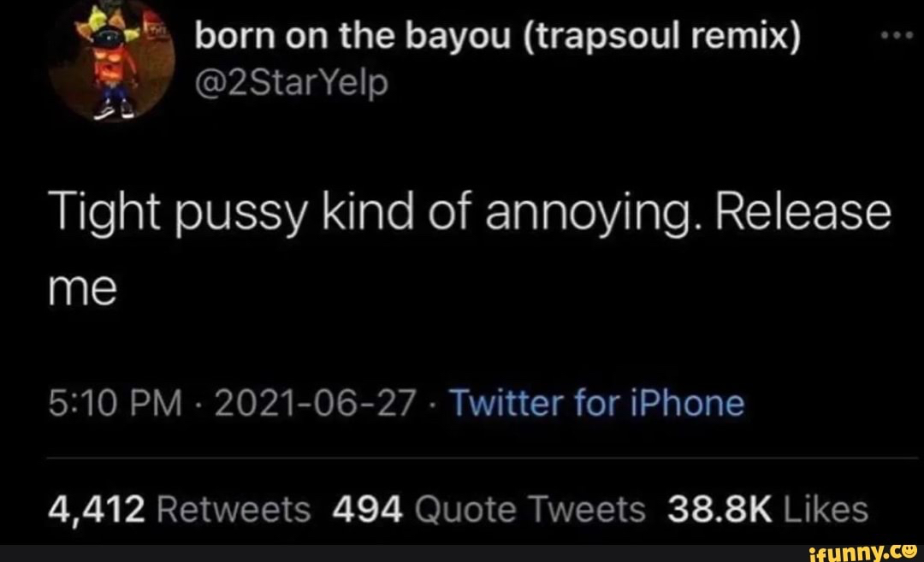924x562 pixels.
Task: Click the 4,412 retweet count number
Action: [95, 509]
